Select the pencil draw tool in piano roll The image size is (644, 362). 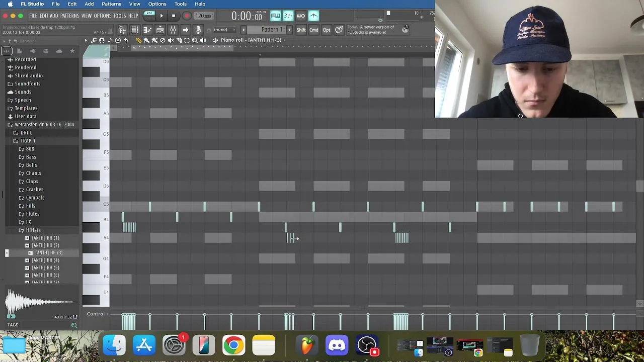click(138, 40)
